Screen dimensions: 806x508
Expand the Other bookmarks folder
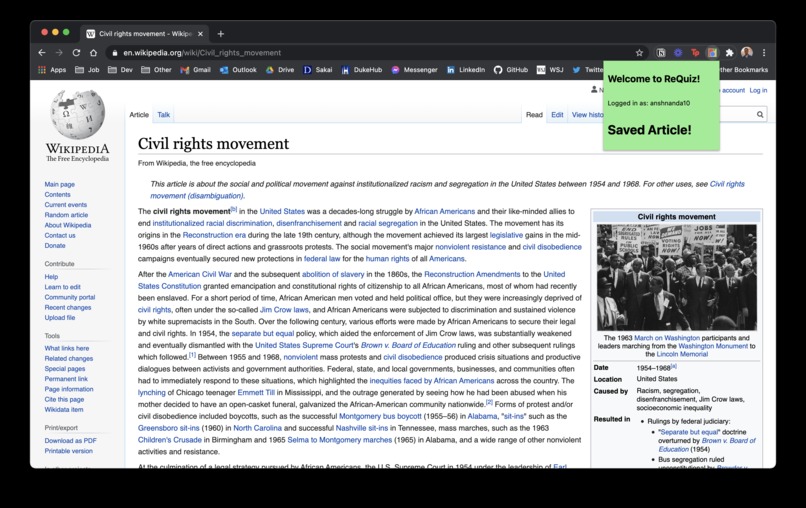tap(156, 70)
